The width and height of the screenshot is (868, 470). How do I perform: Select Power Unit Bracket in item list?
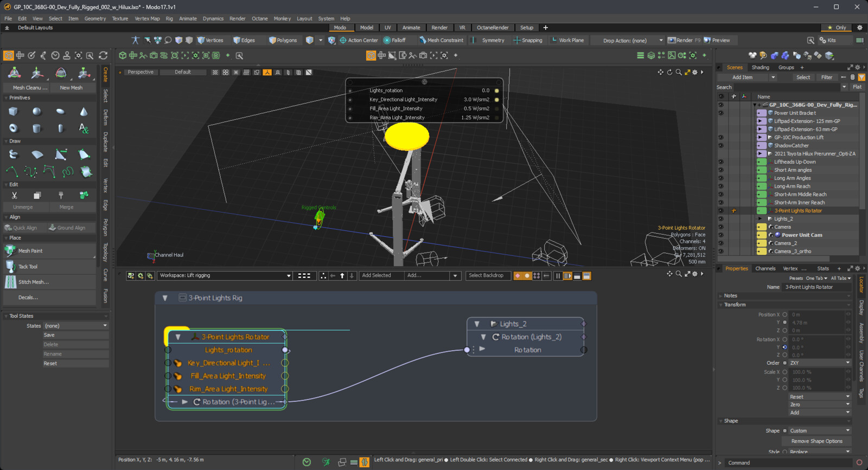(795, 113)
